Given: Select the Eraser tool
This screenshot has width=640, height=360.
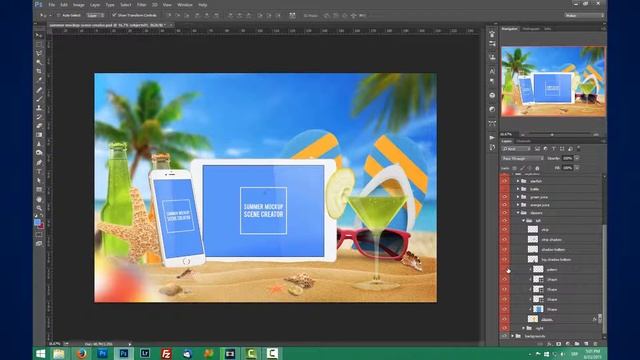Looking at the screenshot, I should [x=39, y=126].
